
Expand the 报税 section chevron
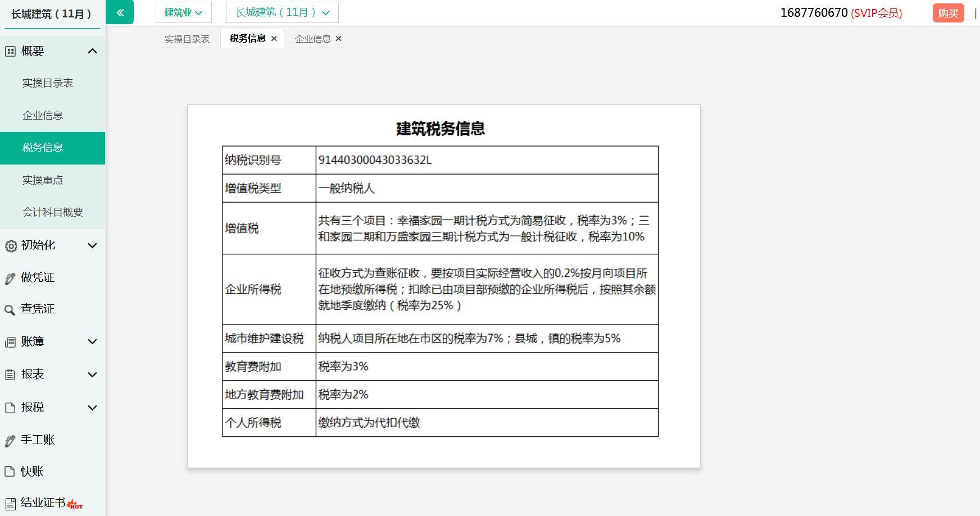tap(93, 408)
